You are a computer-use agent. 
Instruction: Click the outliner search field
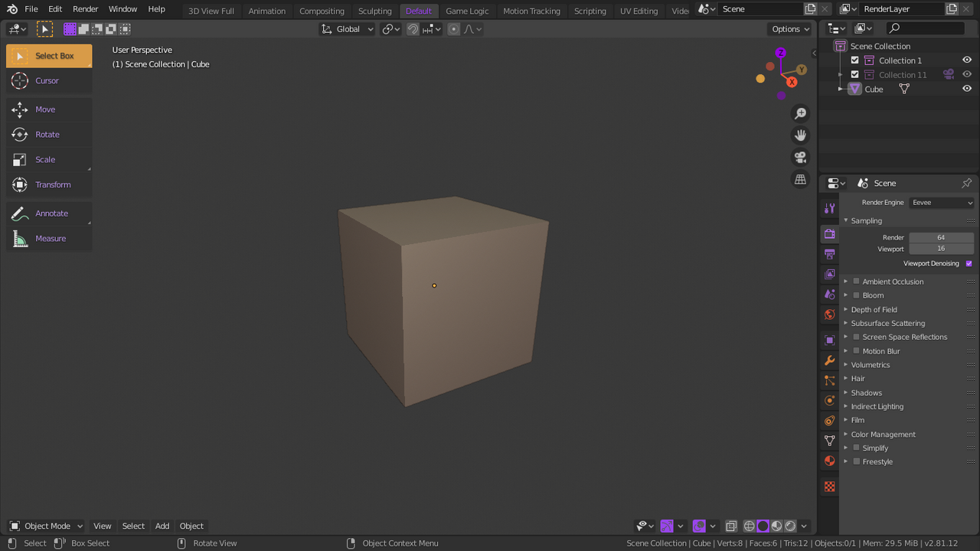(x=925, y=28)
